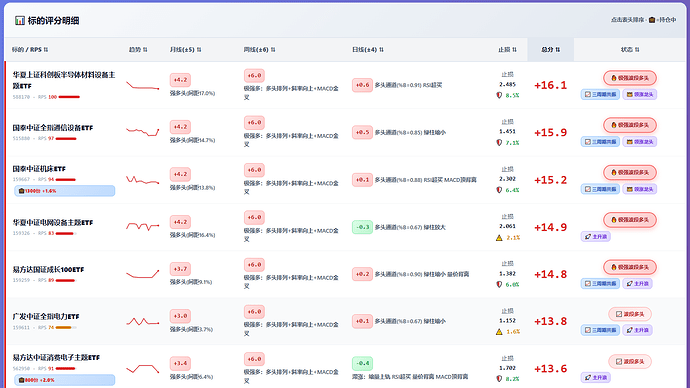Click the +3.4 monthly score badge
The width and height of the screenshot is (690, 388).
click(x=180, y=363)
